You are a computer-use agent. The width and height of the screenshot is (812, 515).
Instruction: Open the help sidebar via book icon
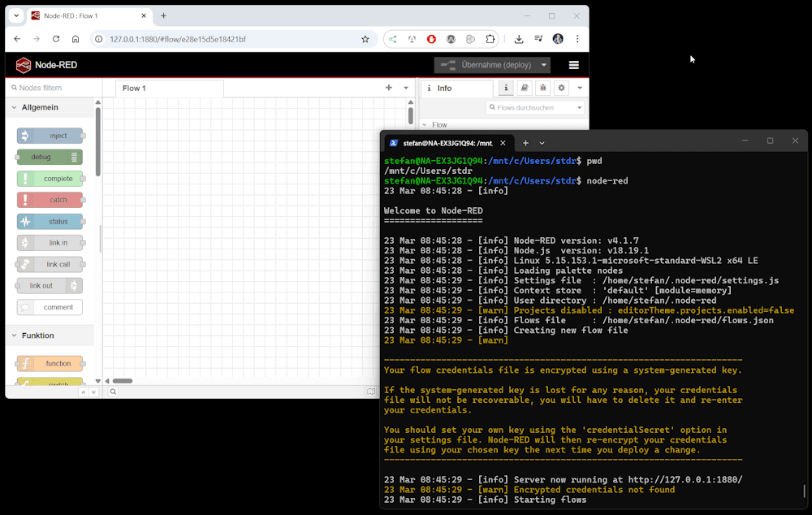524,88
